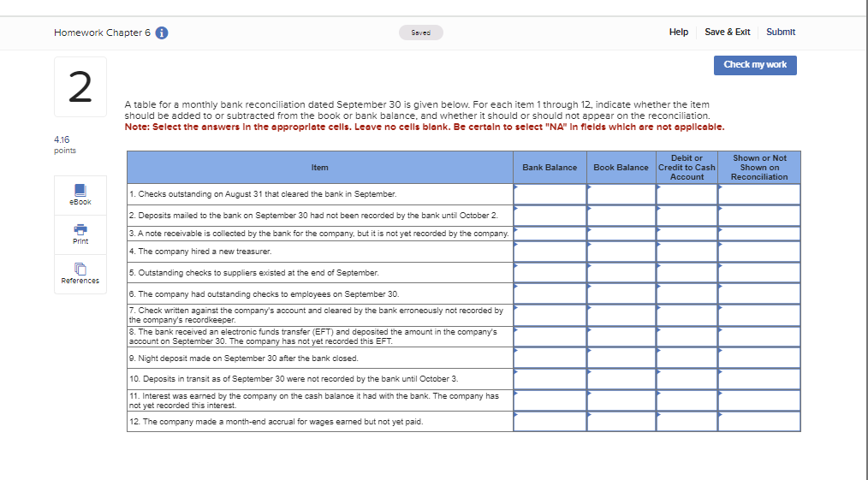868x480 pixels.
Task: Open Shown on Reconciliation dropdown for item 8
Action: (759, 336)
